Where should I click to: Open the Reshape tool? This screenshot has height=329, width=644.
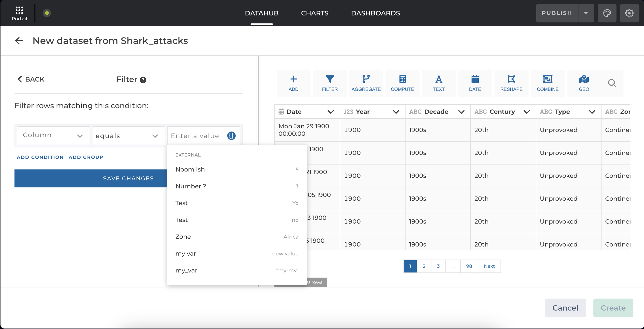(511, 83)
